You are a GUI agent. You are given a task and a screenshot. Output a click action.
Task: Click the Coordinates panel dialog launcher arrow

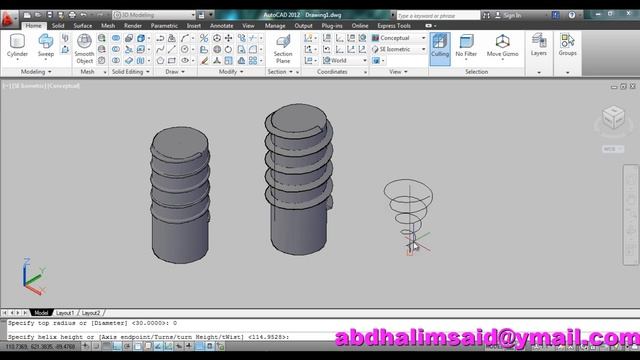point(365,72)
